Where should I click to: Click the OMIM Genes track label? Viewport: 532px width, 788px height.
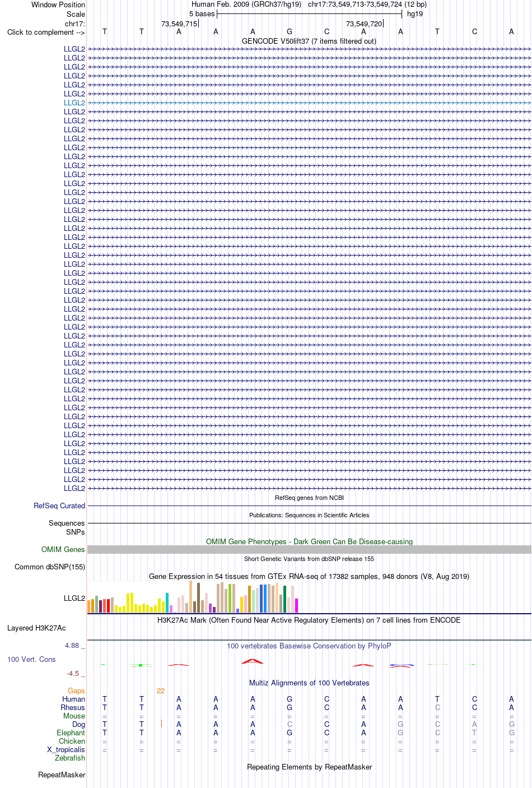63,549
